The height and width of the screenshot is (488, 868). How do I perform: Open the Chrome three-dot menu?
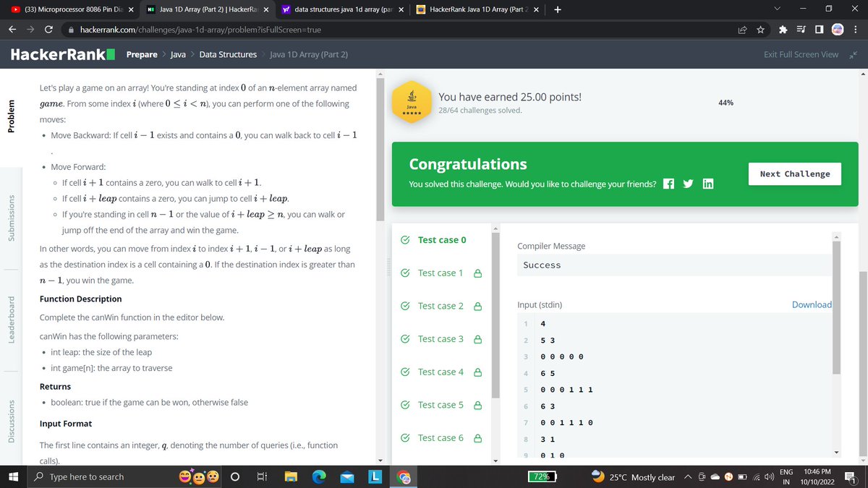tap(855, 30)
